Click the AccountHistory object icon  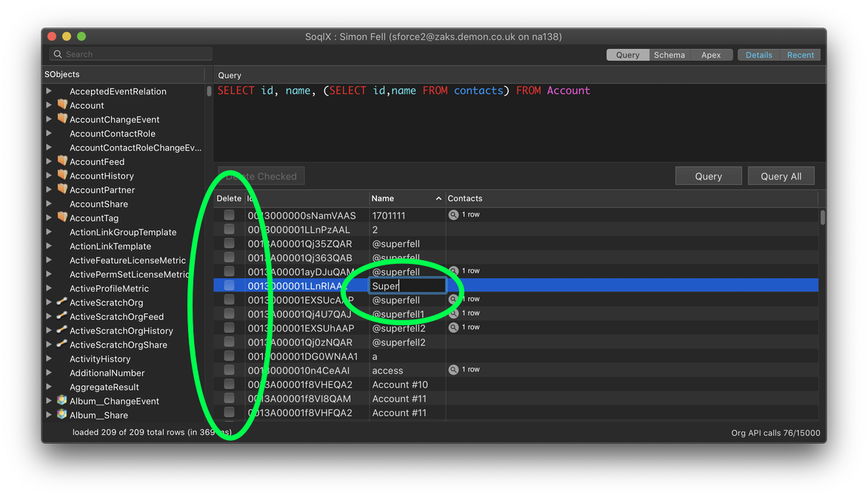coord(62,175)
